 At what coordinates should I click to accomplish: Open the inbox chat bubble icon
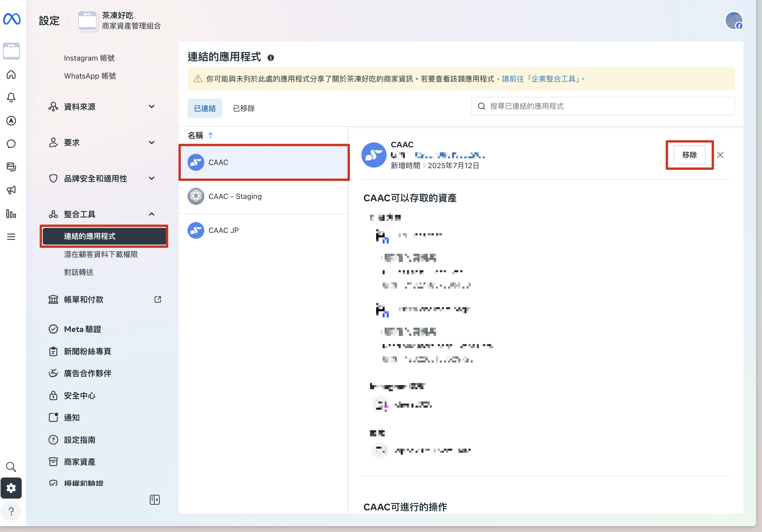[x=11, y=144]
